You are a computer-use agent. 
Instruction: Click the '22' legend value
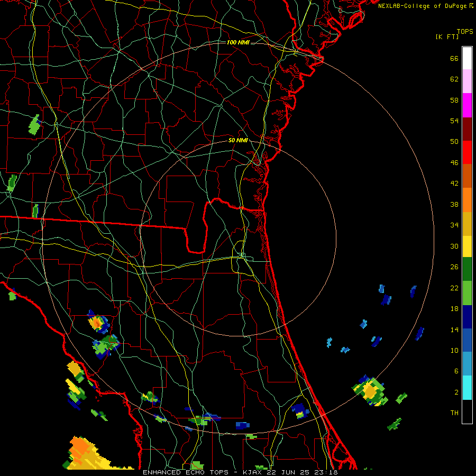click(454, 288)
